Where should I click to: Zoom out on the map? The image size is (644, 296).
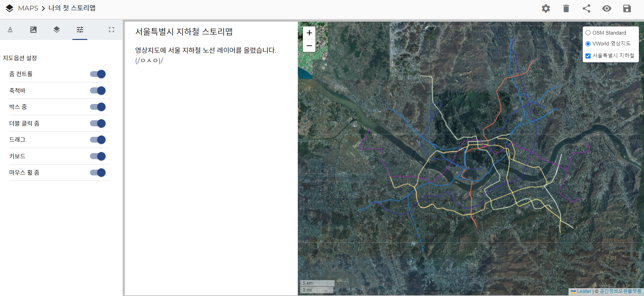click(309, 46)
